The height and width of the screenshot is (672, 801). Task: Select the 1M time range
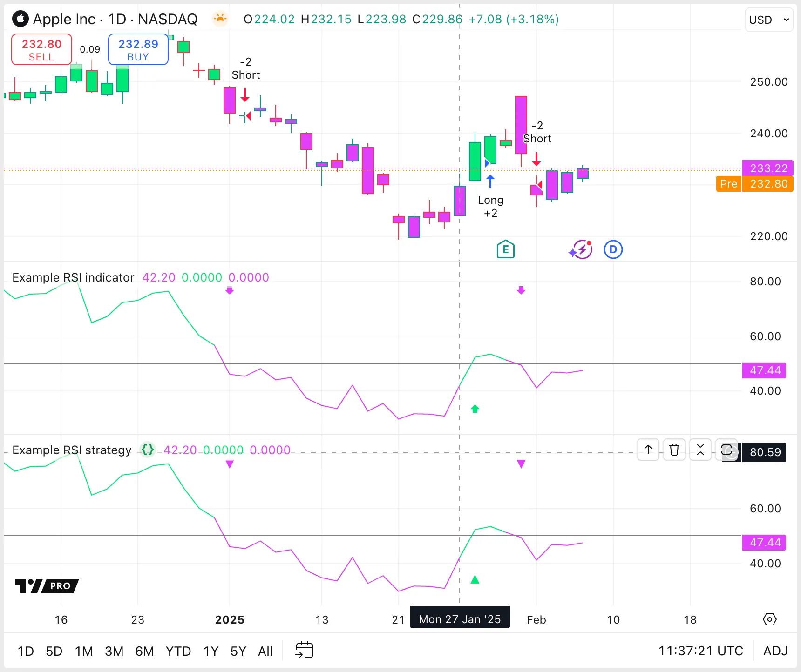point(84,651)
